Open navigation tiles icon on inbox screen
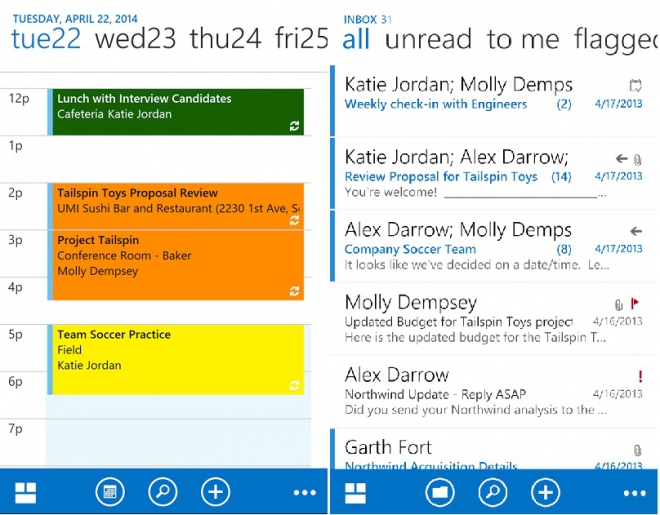This screenshot has height=515, width=660. point(354,492)
